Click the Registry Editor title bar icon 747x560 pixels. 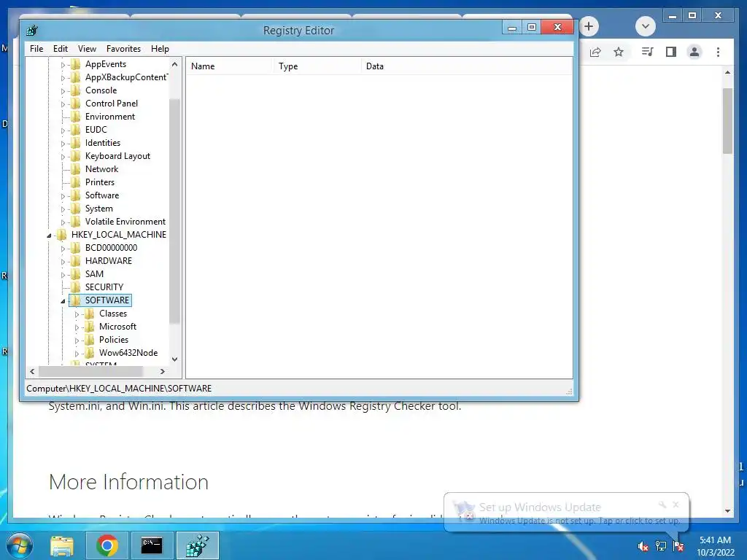pyautogui.click(x=32, y=31)
